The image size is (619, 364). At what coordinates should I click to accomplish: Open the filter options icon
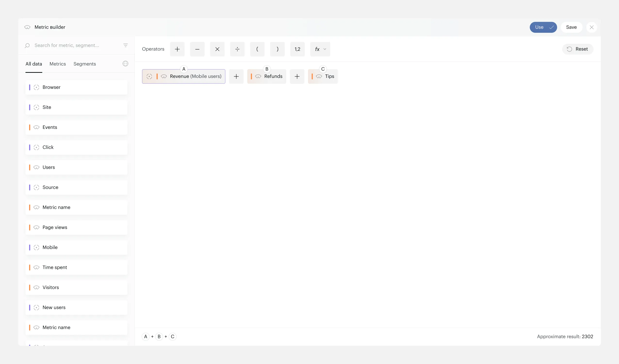pos(125,45)
